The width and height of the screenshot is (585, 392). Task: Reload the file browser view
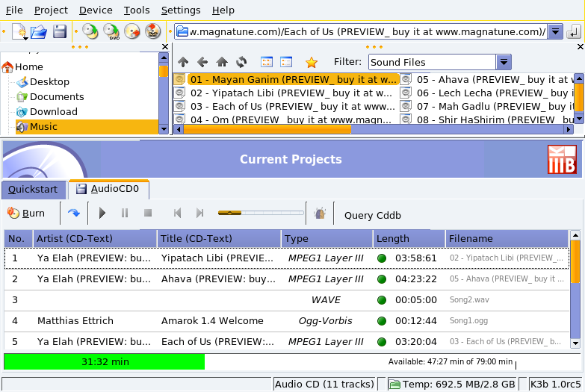tap(241, 62)
